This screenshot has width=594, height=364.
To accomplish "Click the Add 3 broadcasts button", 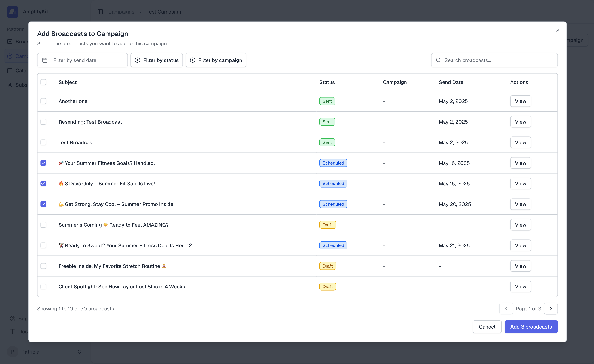I will (531, 327).
